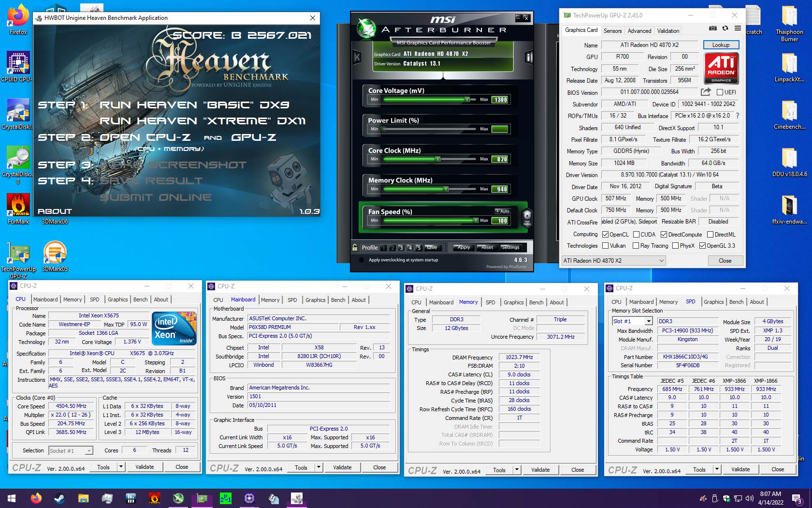This screenshot has width=812, height=508.
Task: Click the Core Voltage slider handle
Action: point(467,100)
